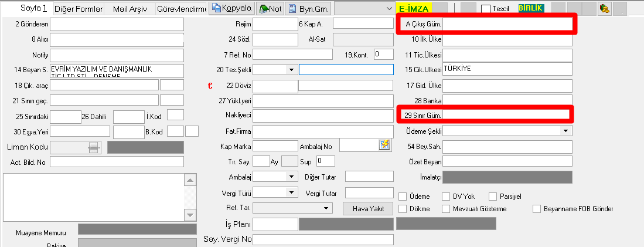This screenshot has width=644, height=247.
Task: Check the Beyanname FOB Gönder option
Action: [x=536, y=209]
